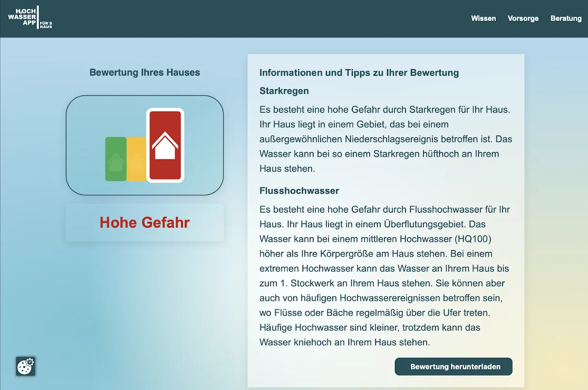Image resolution: width=588 pixels, height=390 pixels.
Task: Click the yellow house risk bar
Action: (x=137, y=159)
